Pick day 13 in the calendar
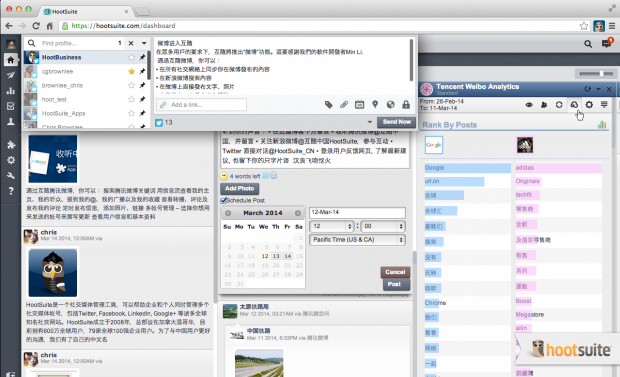The height and width of the screenshot is (377, 620). 276,256
